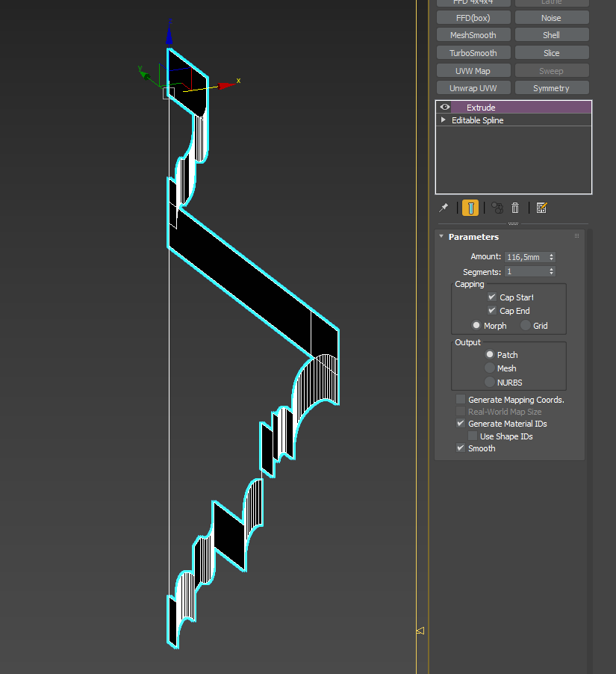
Task: Apply the TurboSmooth modifier
Action: pos(473,53)
